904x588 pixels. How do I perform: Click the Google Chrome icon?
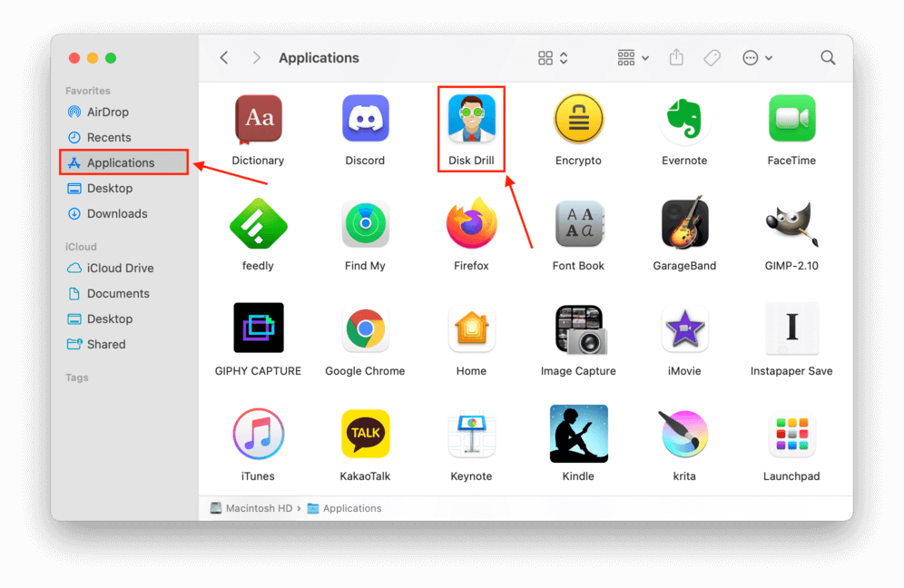coord(365,328)
